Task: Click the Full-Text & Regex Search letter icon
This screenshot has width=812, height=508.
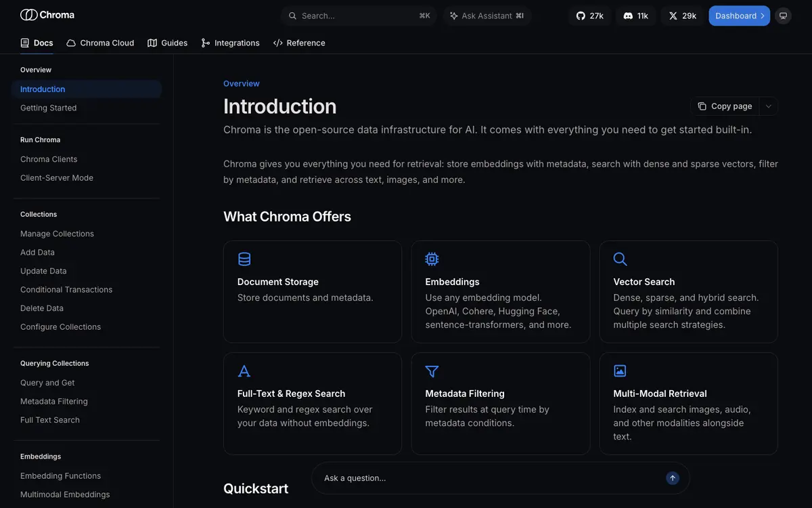Action: tap(244, 371)
